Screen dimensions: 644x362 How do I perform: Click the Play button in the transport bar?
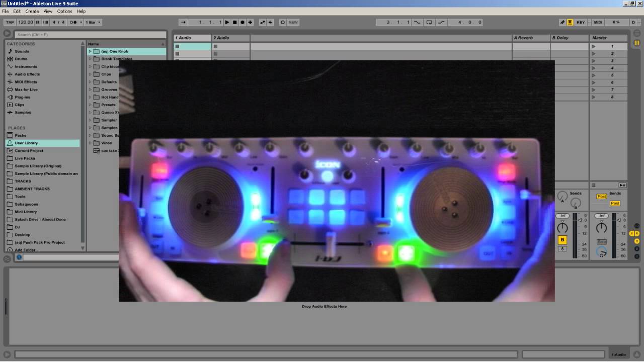pyautogui.click(x=227, y=22)
